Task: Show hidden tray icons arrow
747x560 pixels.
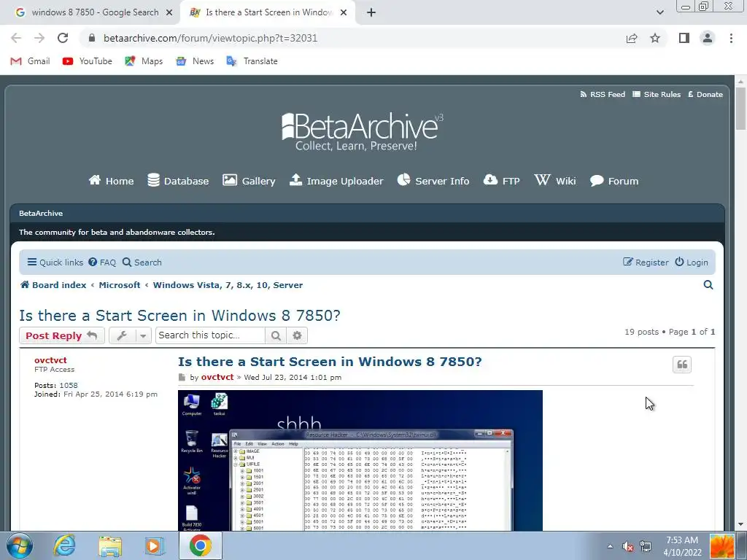Action: tap(610, 546)
